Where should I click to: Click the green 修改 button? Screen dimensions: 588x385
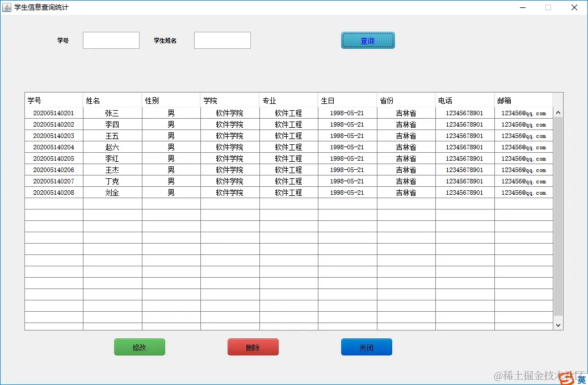[x=140, y=347]
